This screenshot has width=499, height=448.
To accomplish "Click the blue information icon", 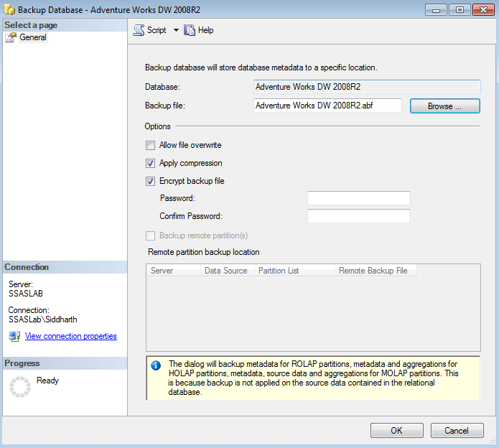I will [156, 365].
